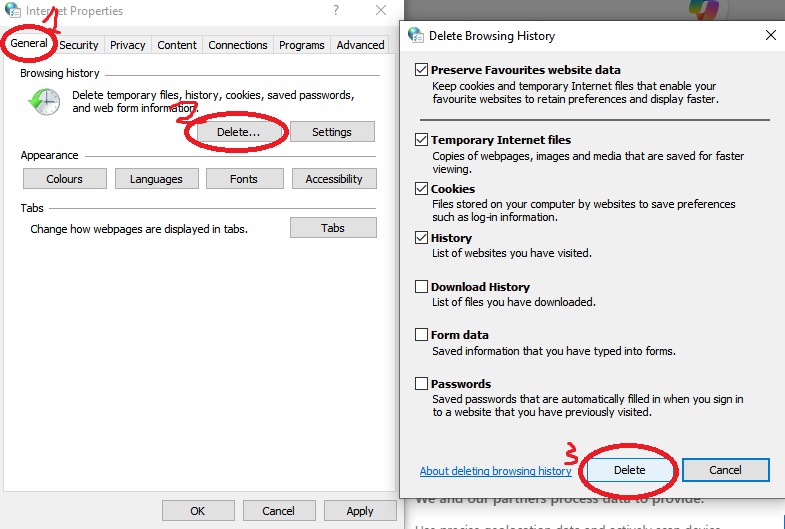The width and height of the screenshot is (785, 529).
Task: Open browsing history Settings
Action: pos(331,132)
